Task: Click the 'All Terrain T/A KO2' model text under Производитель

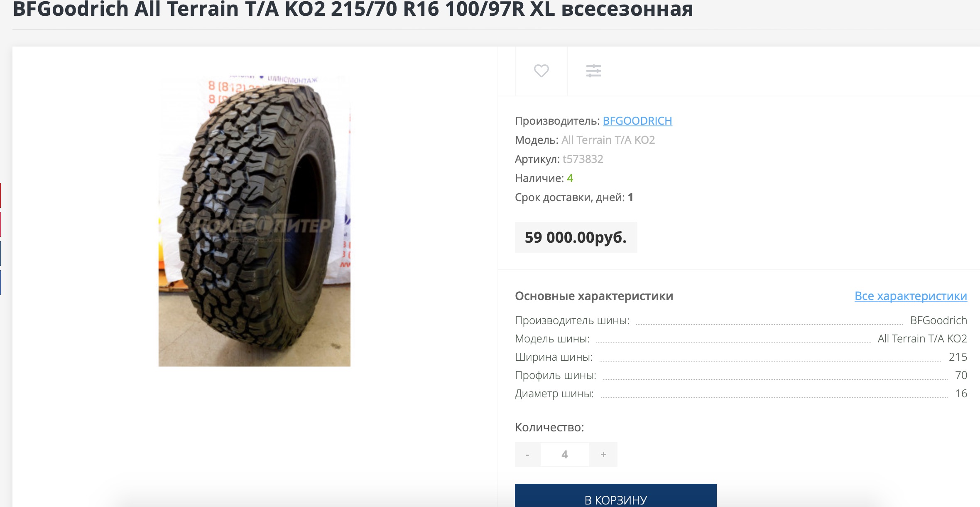Action: [608, 140]
